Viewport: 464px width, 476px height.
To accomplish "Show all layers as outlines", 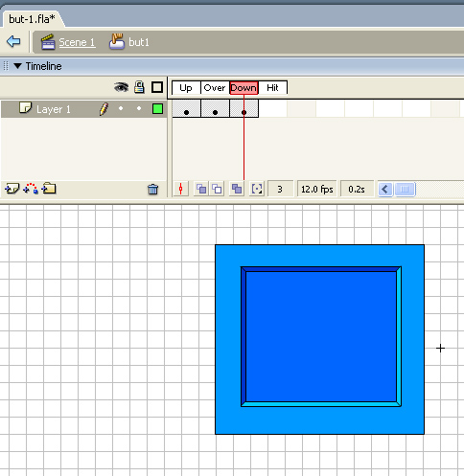I will (157, 87).
